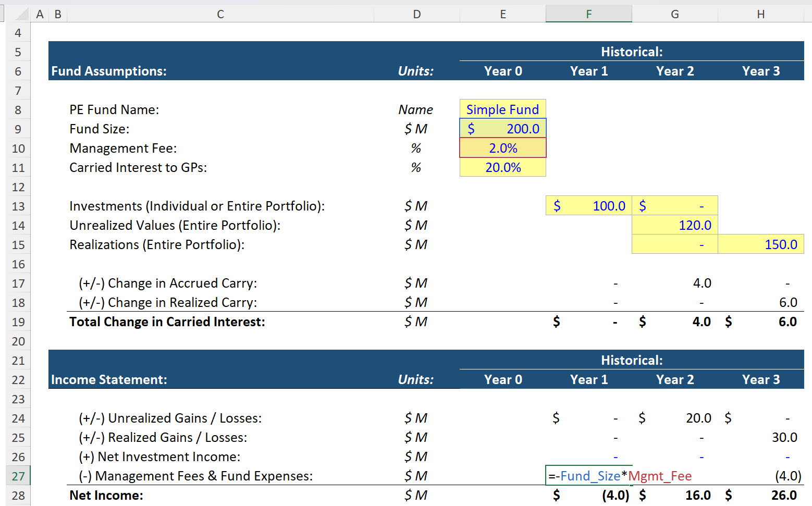Click '(+/-) Unrealized Gains / Losses:' label

pos(170,418)
